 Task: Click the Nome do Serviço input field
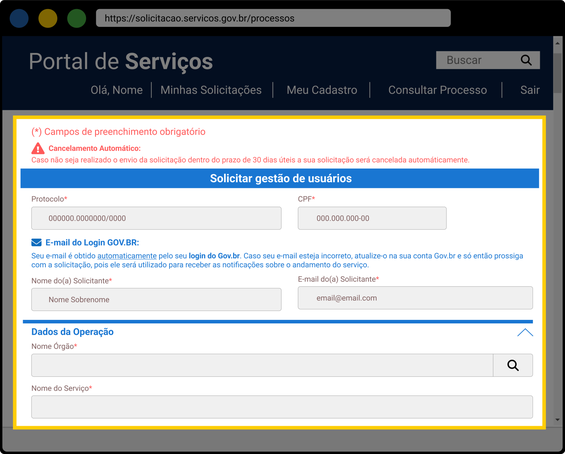[282, 407]
